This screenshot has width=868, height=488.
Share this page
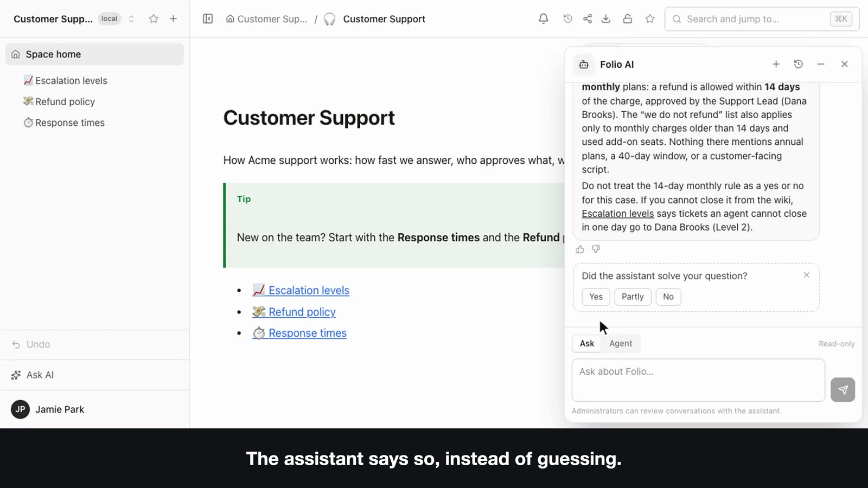(588, 19)
